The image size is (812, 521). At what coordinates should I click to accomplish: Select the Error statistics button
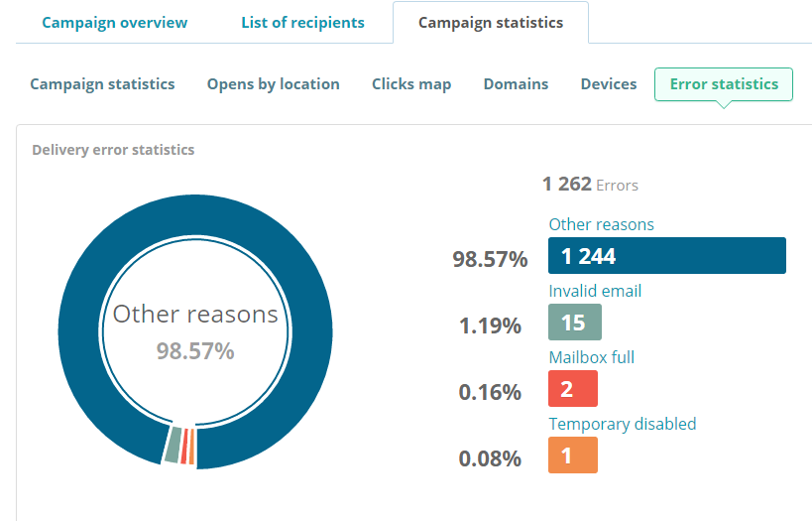click(x=724, y=84)
